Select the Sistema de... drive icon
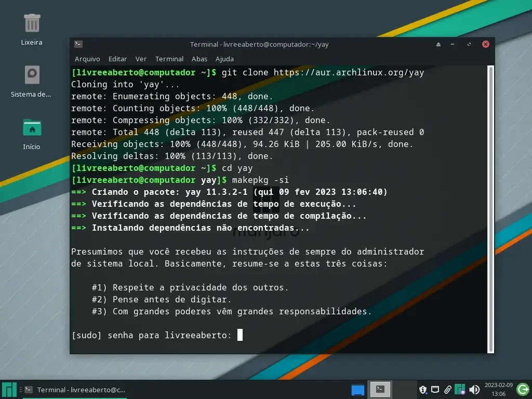This screenshot has width=532, height=399. (x=32, y=75)
